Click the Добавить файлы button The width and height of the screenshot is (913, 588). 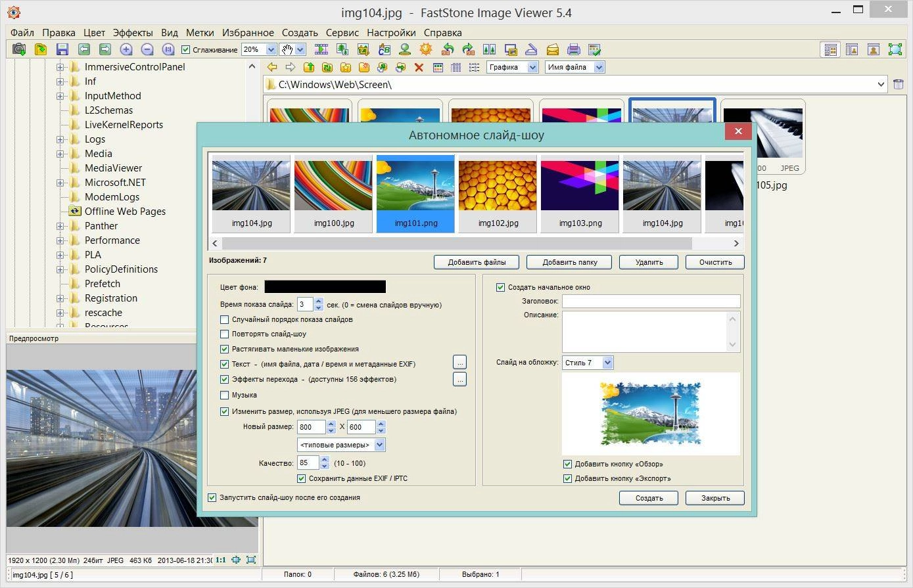pos(477,262)
